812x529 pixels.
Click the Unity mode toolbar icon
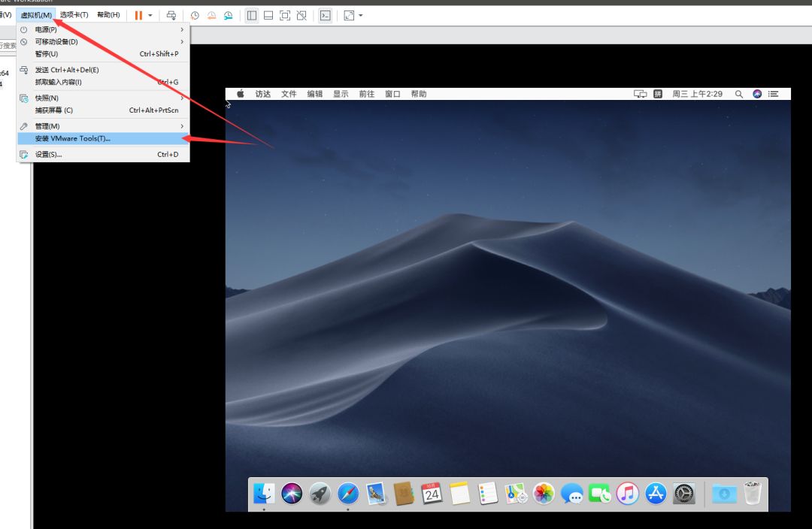[301, 16]
